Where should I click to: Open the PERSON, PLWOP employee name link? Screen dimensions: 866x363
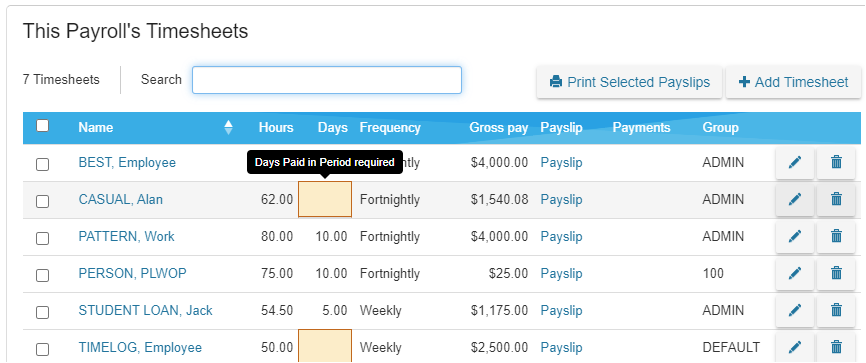pos(133,273)
